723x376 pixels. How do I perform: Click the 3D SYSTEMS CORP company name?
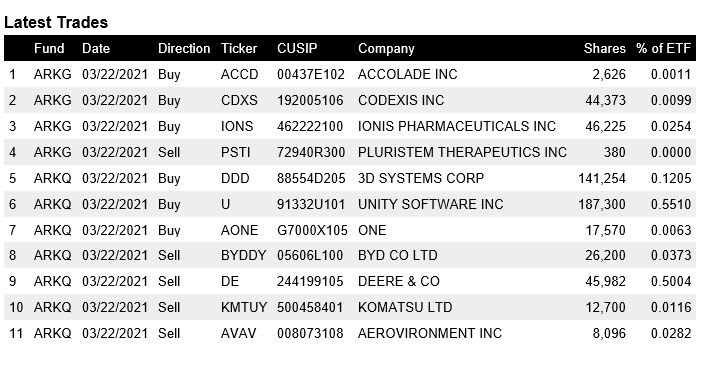tap(421, 178)
